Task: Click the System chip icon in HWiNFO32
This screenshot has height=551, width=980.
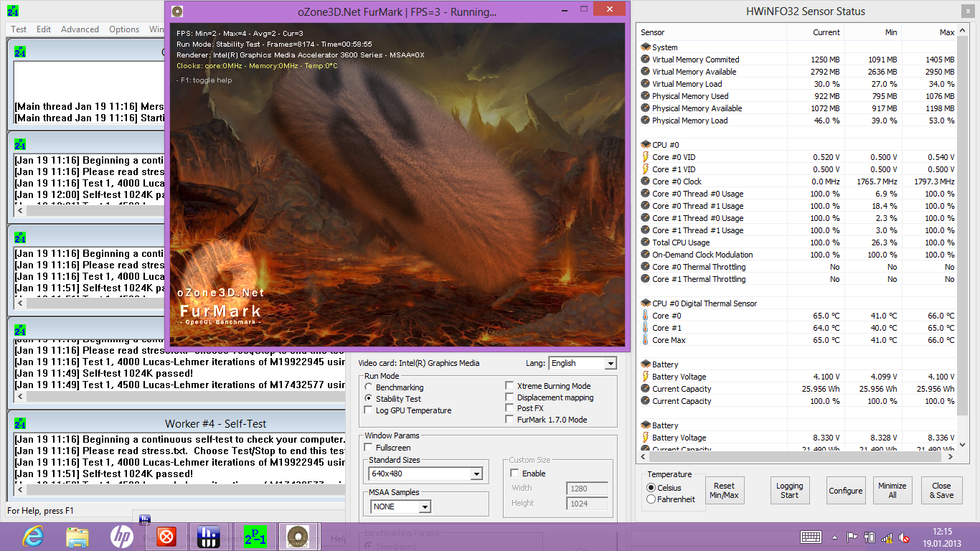Action: pyautogui.click(x=646, y=47)
